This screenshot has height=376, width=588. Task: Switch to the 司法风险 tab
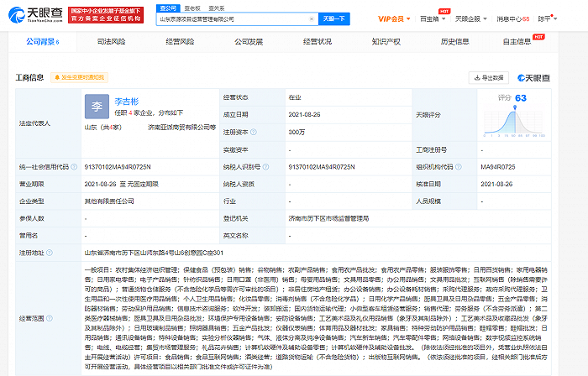pyautogui.click(x=112, y=40)
